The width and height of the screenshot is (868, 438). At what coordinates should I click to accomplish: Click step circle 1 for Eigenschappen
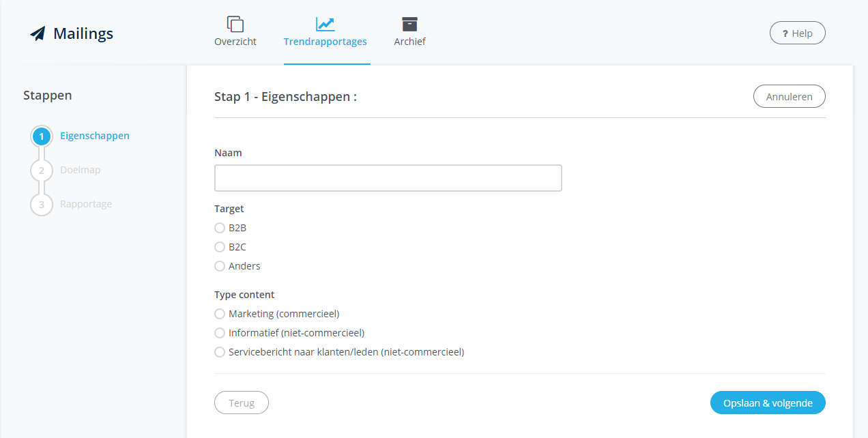click(42, 136)
